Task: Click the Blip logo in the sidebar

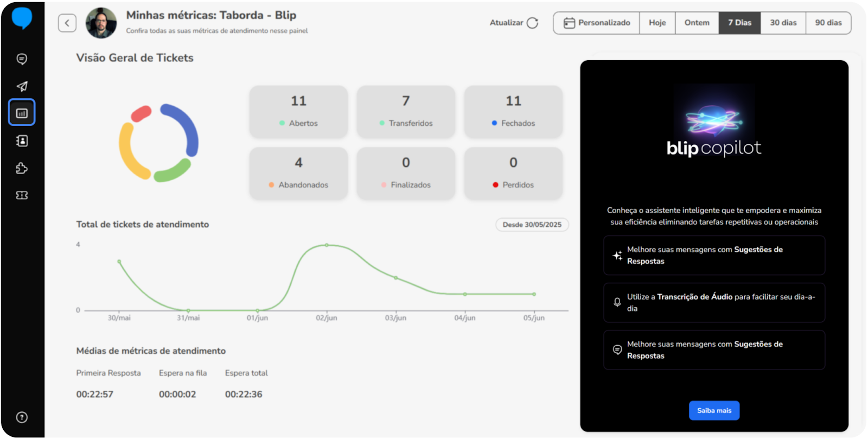Action: point(22,18)
